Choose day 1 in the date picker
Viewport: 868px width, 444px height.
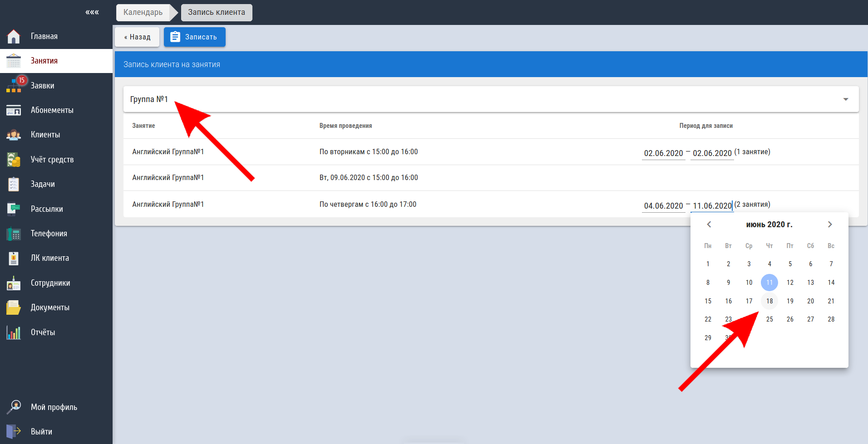coord(708,264)
